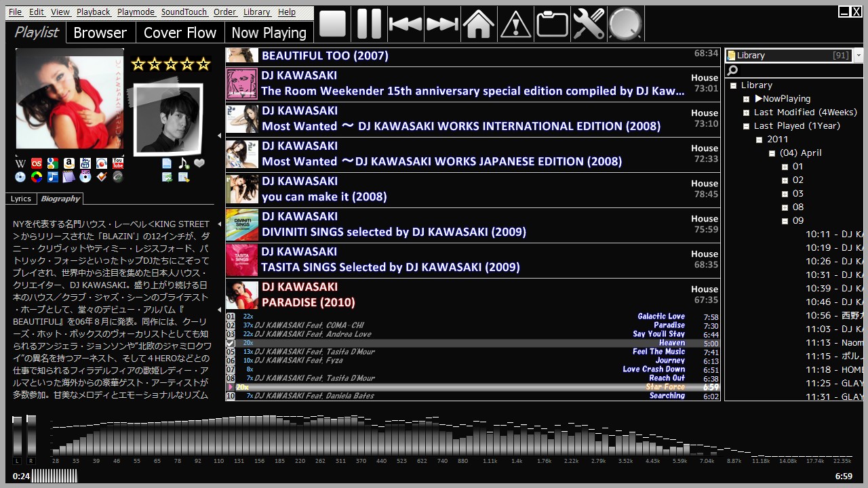868x488 pixels.
Task: Click the Stop playback button
Action: (332, 24)
